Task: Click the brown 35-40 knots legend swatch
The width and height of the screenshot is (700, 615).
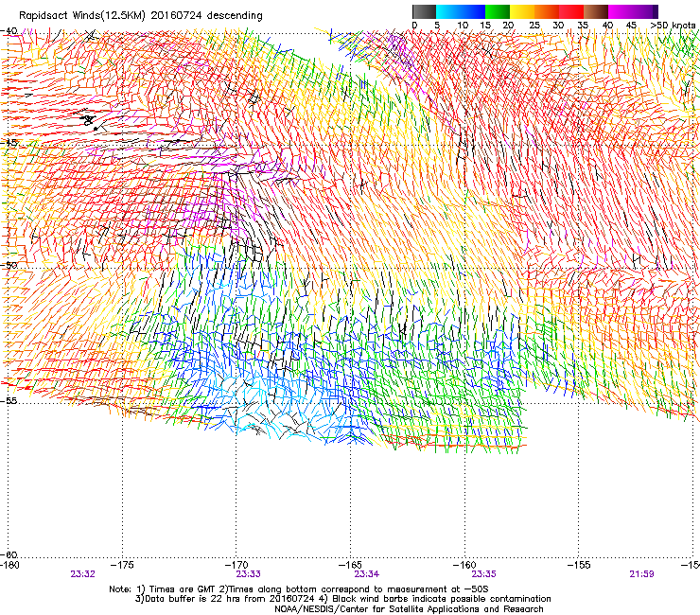Action: [x=596, y=11]
